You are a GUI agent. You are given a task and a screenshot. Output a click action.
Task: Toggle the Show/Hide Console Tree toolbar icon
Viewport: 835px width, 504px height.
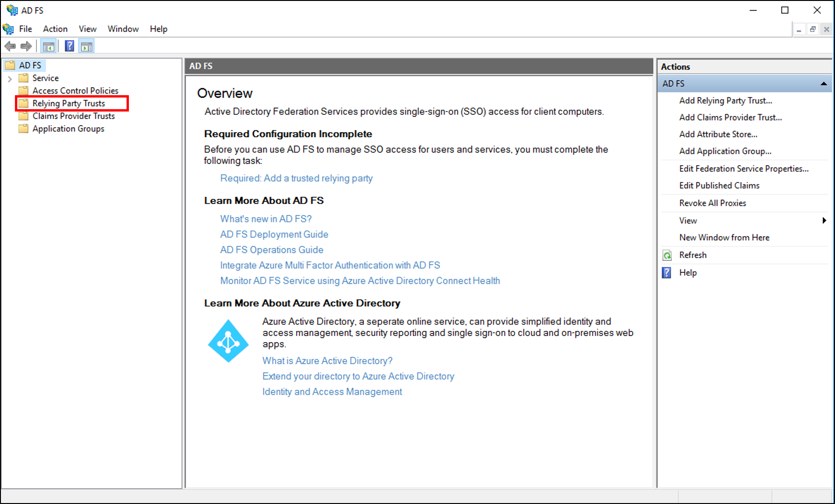tap(49, 46)
